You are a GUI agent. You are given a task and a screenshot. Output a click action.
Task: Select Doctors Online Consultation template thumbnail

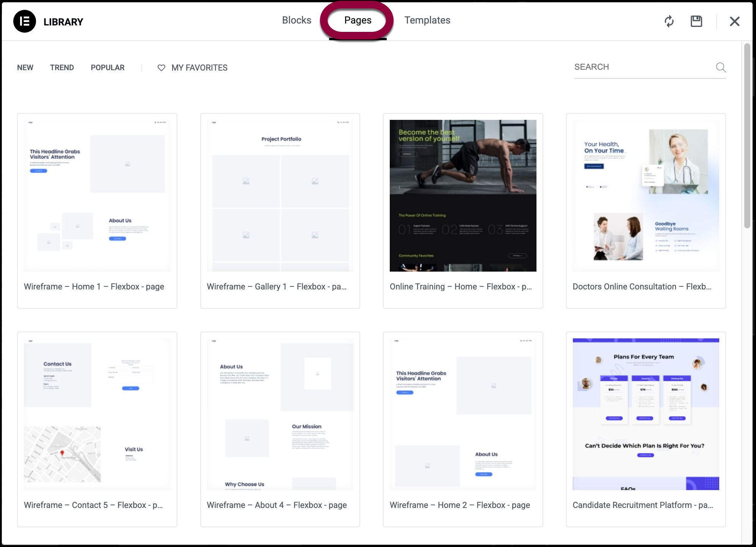pos(646,195)
